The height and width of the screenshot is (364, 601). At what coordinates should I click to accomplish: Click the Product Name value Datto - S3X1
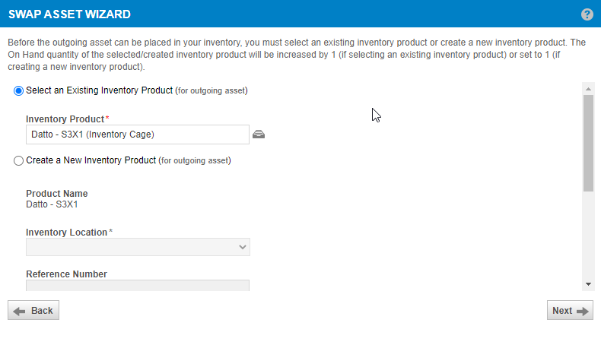point(52,204)
